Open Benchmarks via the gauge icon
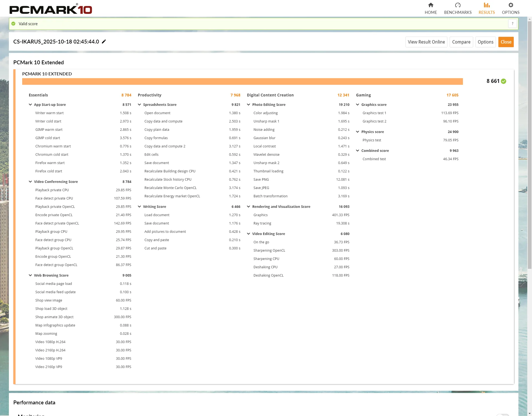This screenshot has width=532, height=416. (x=458, y=5)
